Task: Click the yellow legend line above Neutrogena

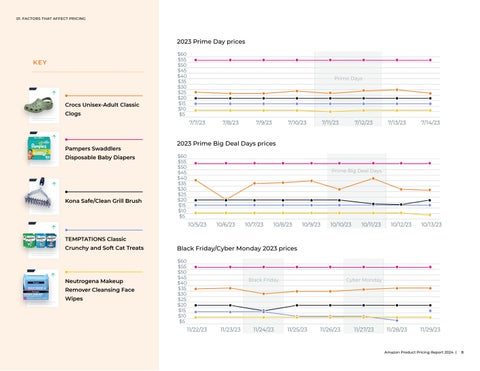Action: (104, 272)
